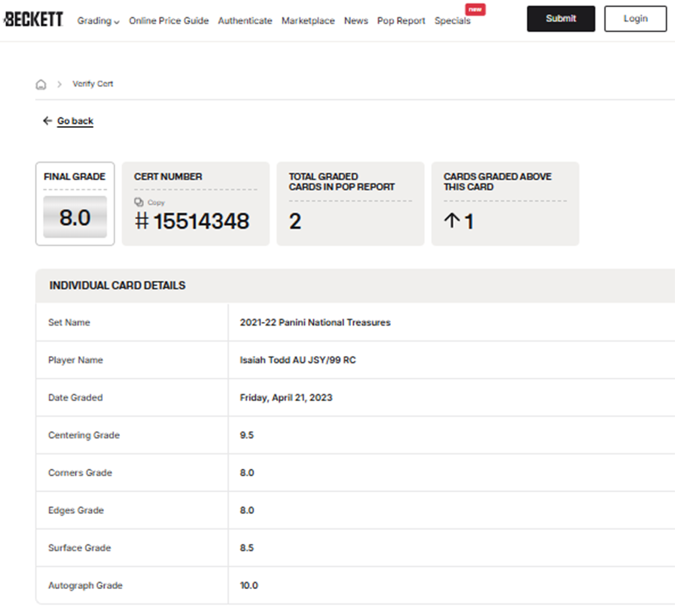Click the Total Graded Cards count
Viewport: 675px width, 616px height.
click(295, 222)
